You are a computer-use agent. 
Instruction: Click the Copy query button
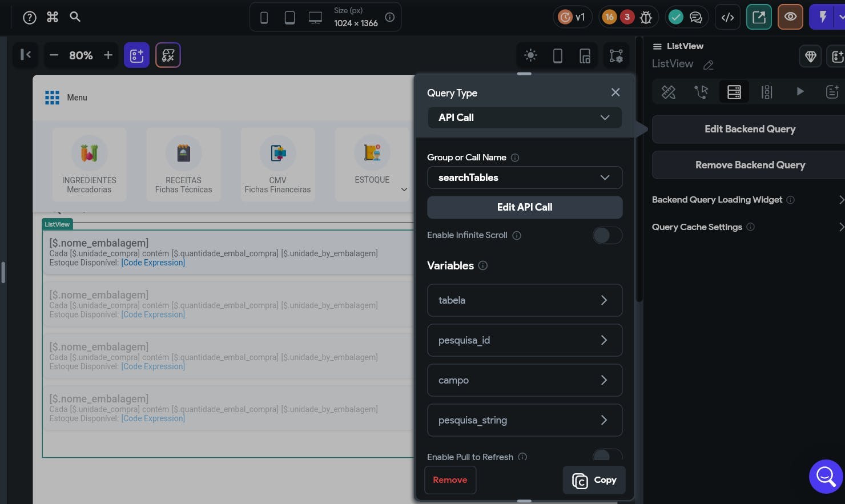tap(594, 480)
